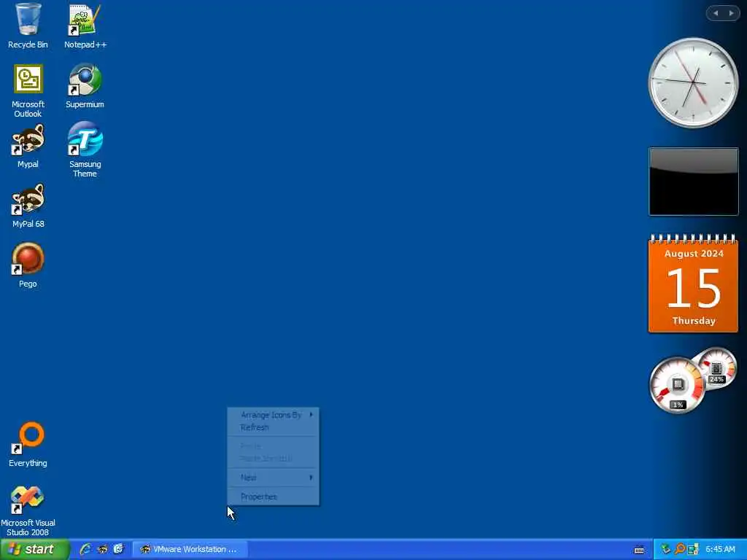Click the on-screen keyboard taskbar icon
Screen dimensions: 747x560
point(639,550)
